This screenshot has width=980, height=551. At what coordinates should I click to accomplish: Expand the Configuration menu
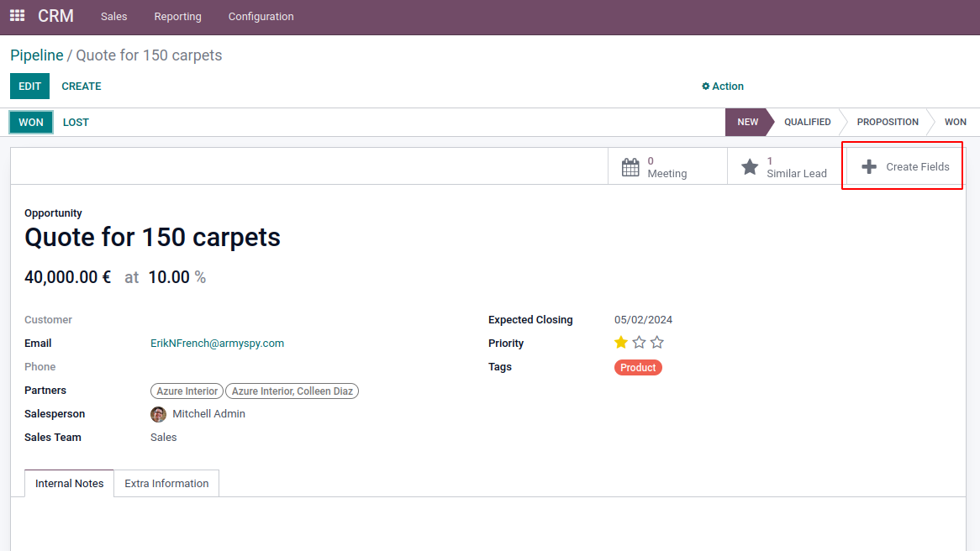coord(261,17)
